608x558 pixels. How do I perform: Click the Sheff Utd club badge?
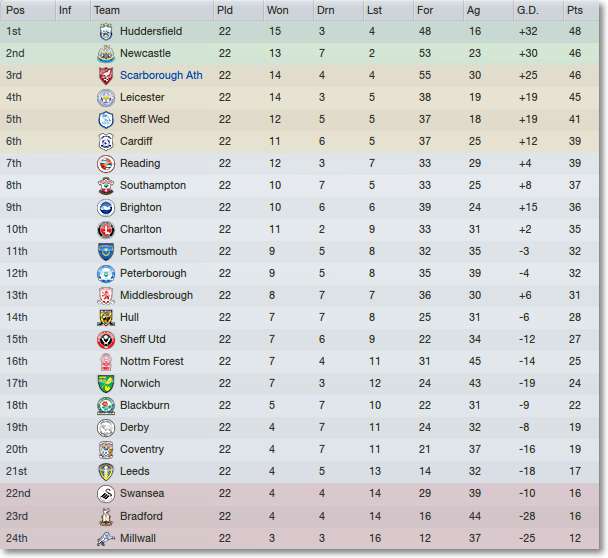tap(106, 340)
